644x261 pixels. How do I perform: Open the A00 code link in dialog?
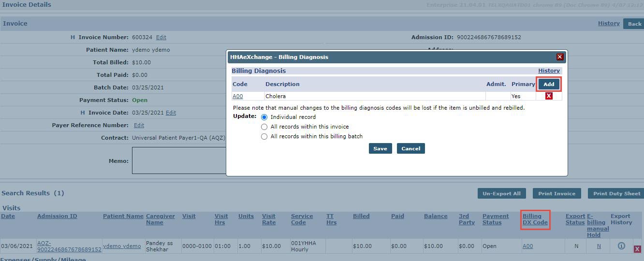click(x=238, y=96)
